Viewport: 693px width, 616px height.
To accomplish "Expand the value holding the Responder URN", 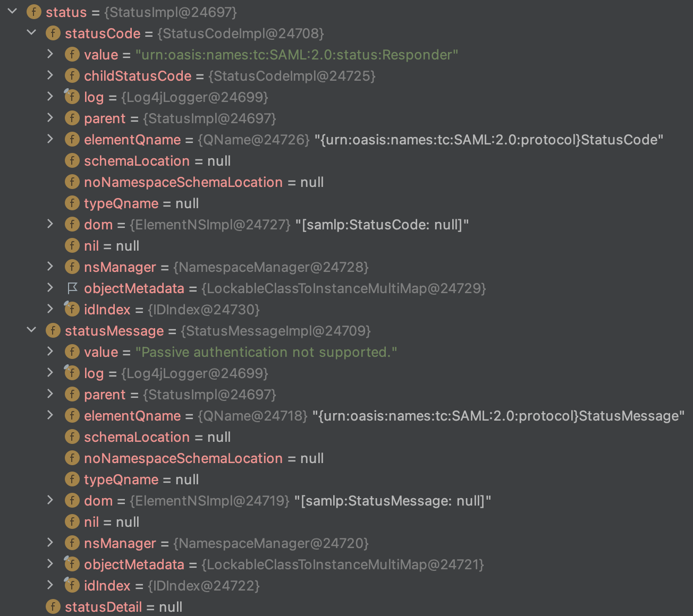I will (50, 54).
